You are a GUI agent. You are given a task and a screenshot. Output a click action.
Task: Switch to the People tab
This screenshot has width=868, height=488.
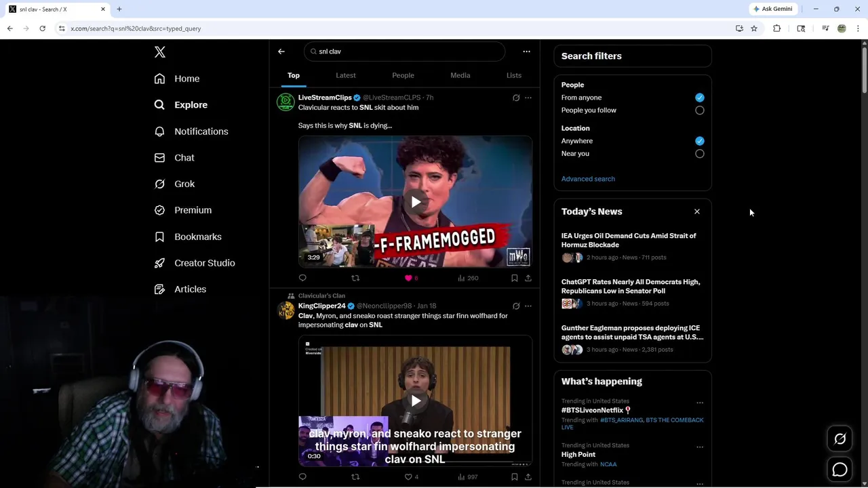click(403, 75)
